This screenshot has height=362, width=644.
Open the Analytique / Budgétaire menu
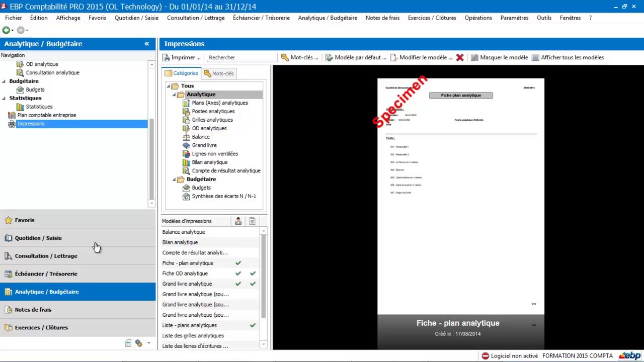tap(328, 18)
